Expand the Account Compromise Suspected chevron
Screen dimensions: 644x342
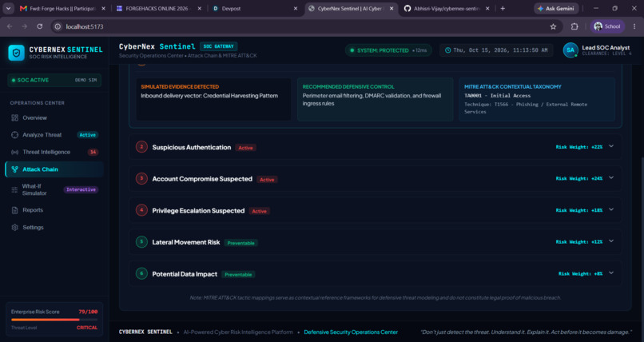click(611, 177)
